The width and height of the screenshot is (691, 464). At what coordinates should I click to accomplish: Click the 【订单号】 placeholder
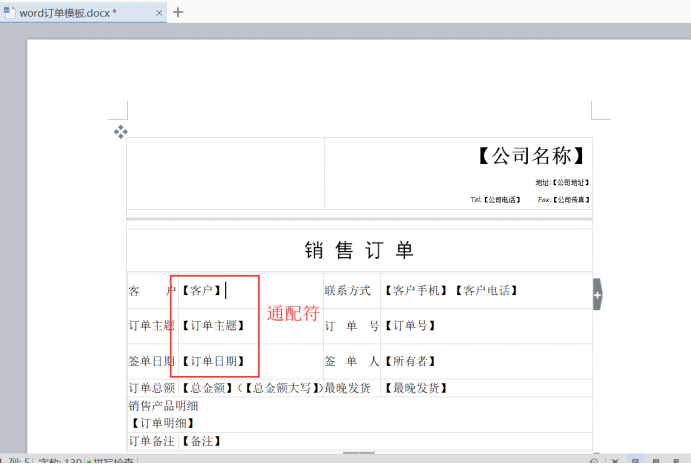pyautogui.click(x=410, y=326)
